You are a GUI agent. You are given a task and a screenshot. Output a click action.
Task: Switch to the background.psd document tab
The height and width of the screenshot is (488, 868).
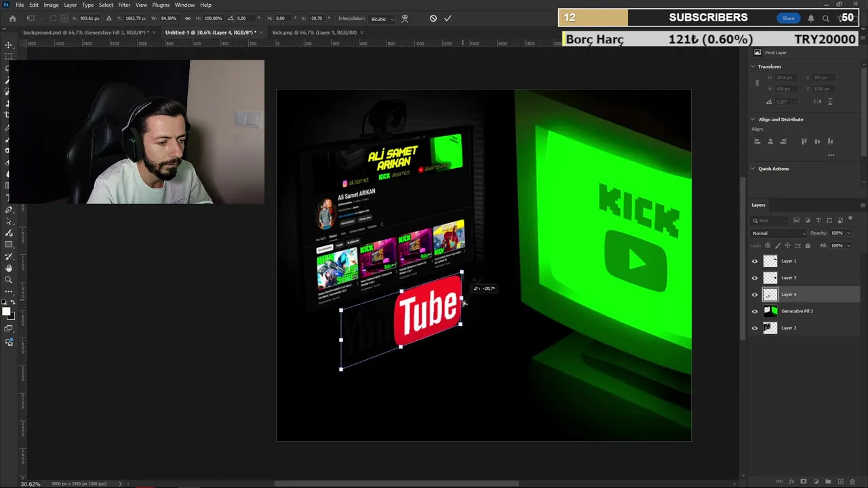tap(85, 33)
